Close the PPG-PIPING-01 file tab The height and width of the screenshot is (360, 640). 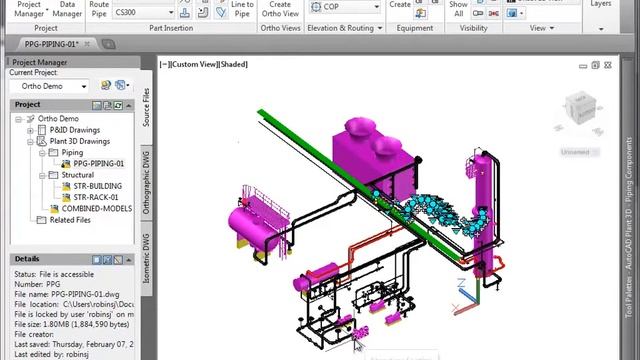(87, 44)
